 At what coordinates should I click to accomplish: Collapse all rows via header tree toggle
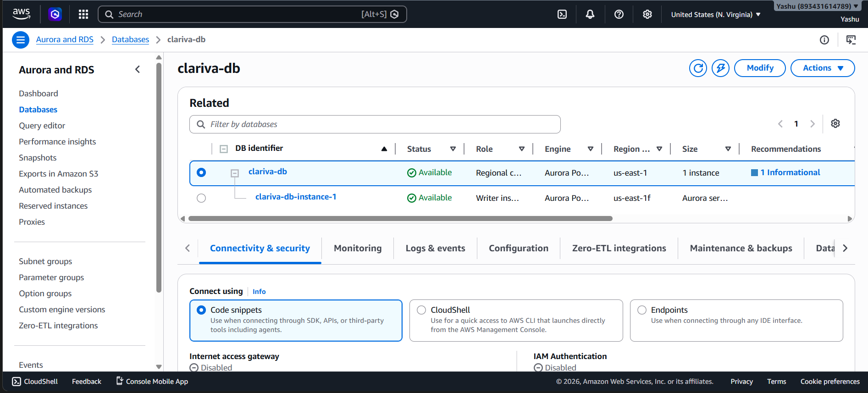coord(224,149)
